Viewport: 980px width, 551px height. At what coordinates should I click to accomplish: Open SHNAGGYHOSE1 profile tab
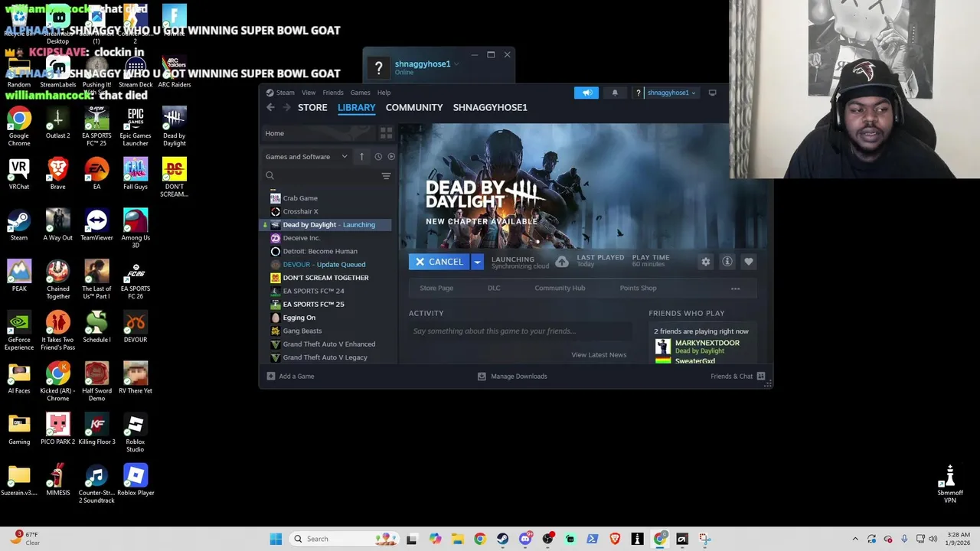(x=490, y=107)
